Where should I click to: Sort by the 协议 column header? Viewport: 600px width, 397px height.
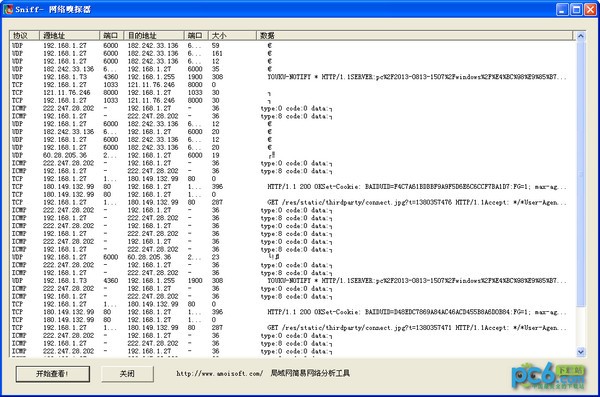click(x=24, y=36)
